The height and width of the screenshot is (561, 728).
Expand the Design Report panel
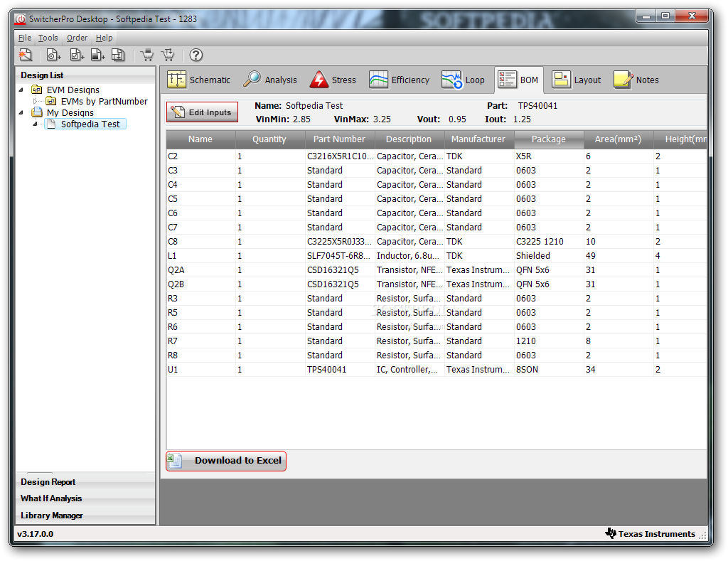[85, 482]
